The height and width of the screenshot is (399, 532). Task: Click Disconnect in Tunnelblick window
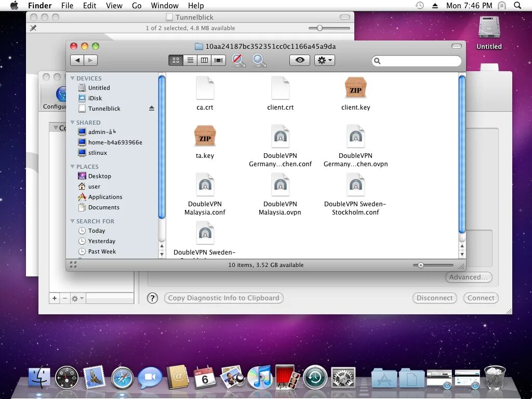pos(435,298)
